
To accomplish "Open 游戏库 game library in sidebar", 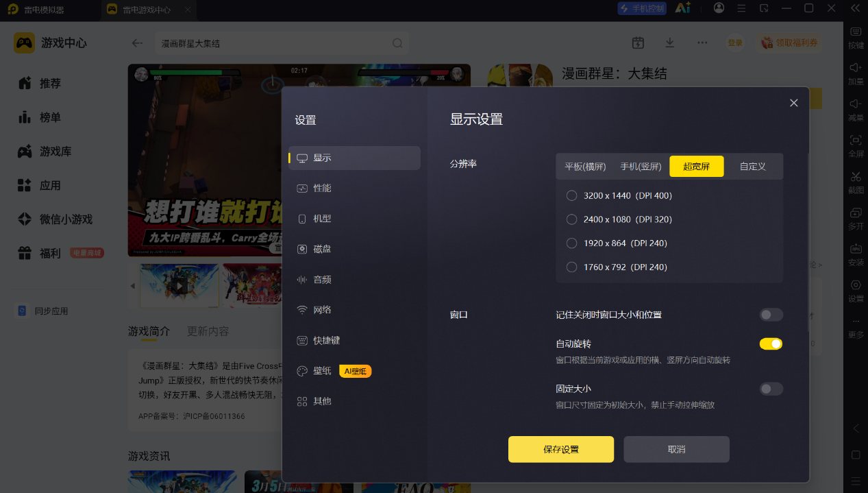I will point(45,152).
